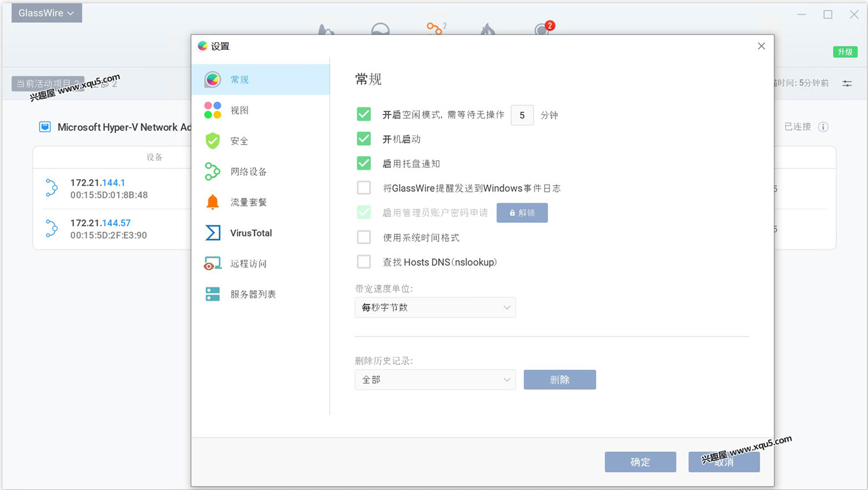Screen dimensions: 868x490
Task: Click the 确定 confirm button
Action: (640, 462)
